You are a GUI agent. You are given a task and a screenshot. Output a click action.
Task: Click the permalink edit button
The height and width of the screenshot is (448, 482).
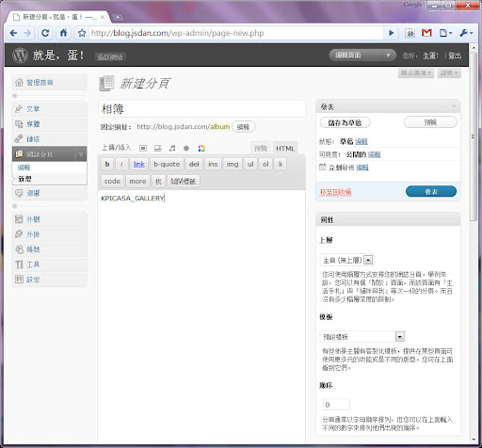(243, 127)
